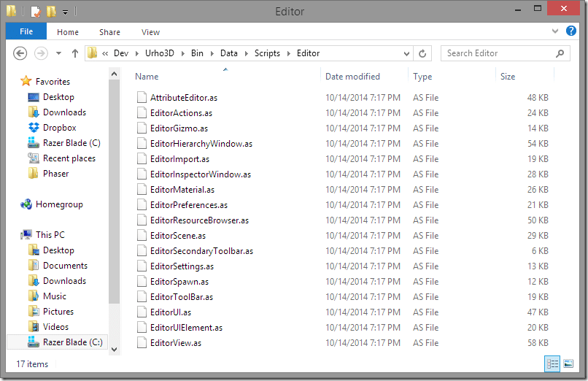
Task: Click the Forward navigation arrow
Action: 41,53
